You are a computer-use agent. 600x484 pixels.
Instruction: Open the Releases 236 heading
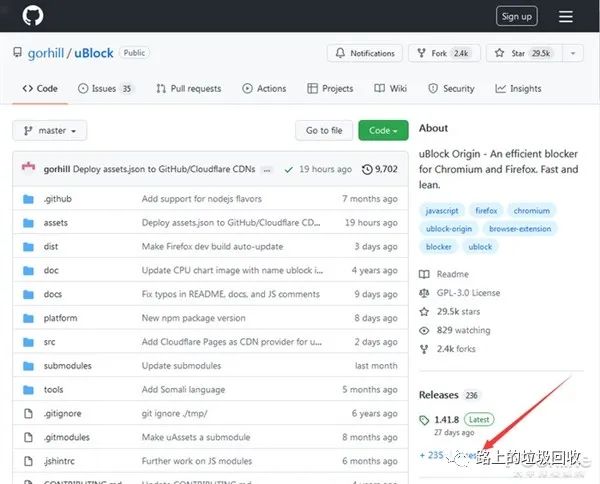449,395
